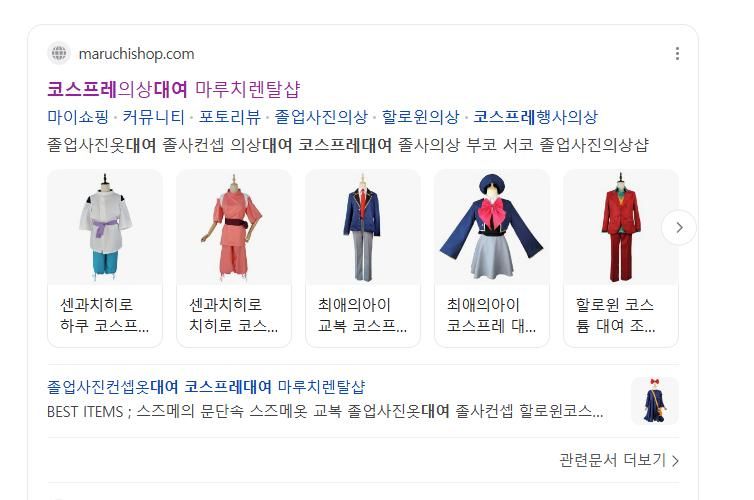754x500 pixels.
Task: Click the small navy dress costume thumbnail
Action: tap(655, 401)
